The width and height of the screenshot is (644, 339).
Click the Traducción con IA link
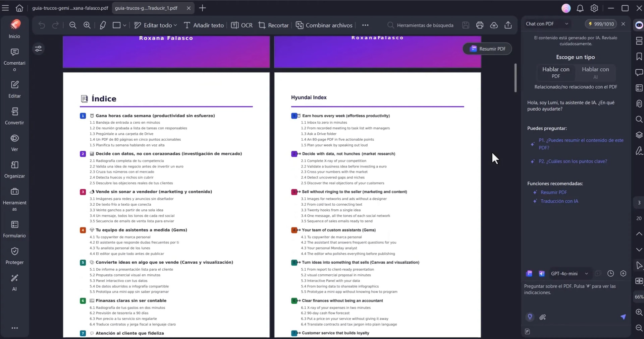[559, 201]
